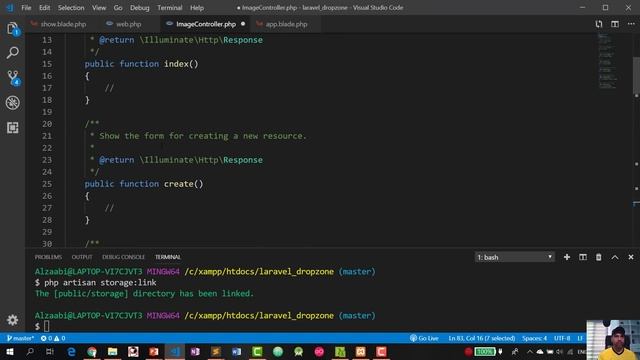The image size is (640, 360).
Task: Open errors and warnings count in status bar
Action: coord(53,338)
